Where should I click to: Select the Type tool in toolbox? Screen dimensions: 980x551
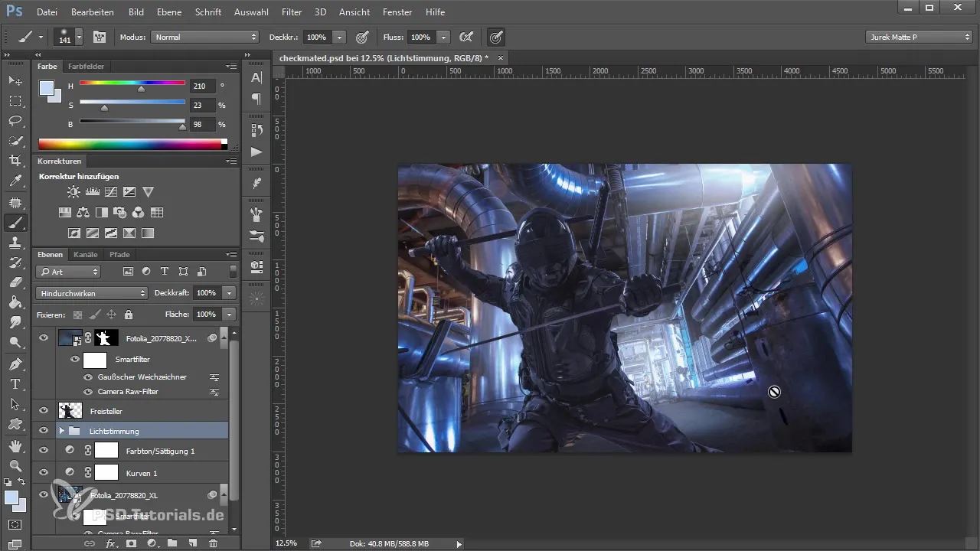(x=15, y=383)
